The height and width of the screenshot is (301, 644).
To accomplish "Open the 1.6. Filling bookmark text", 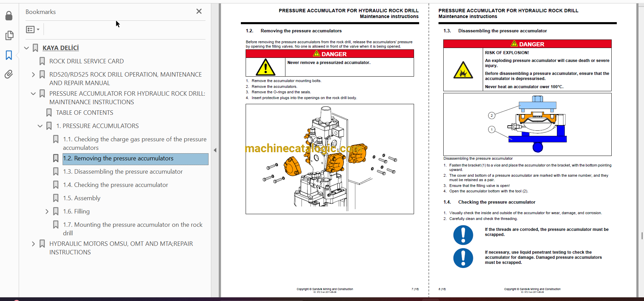I will [76, 211].
